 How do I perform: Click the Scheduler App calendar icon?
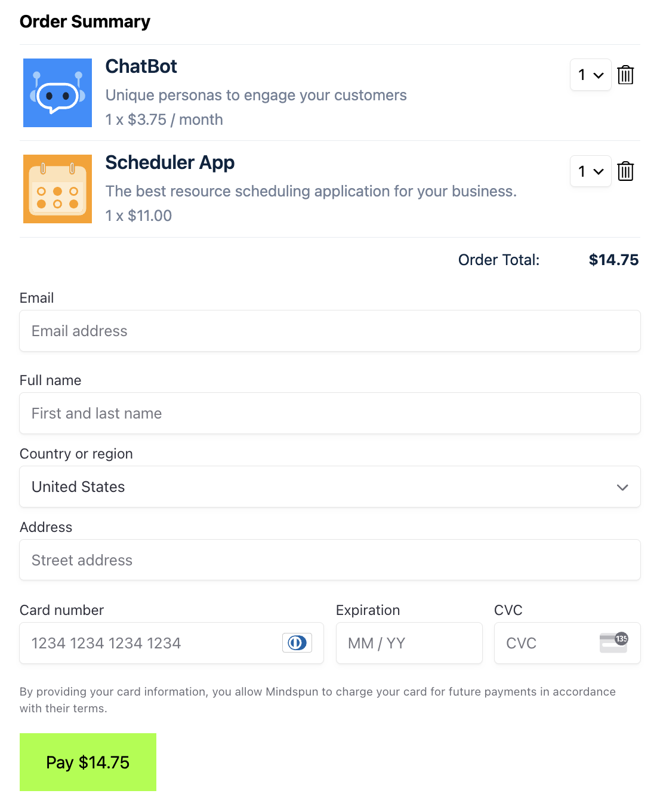pyautogui.click(x=57, y=189)
